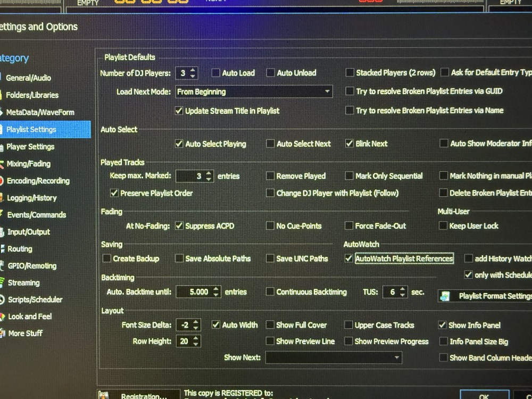Switch to Player Settings category

tap(30, 147)
